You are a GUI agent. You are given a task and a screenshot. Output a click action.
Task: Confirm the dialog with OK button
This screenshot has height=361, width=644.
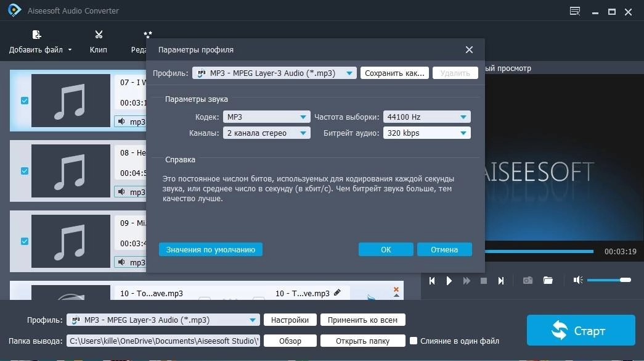pos(386,249)
